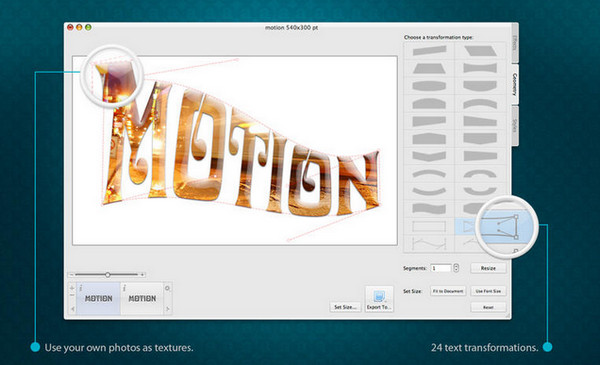Click the Use Font Size button
The image size is (600, 365).
488,291
